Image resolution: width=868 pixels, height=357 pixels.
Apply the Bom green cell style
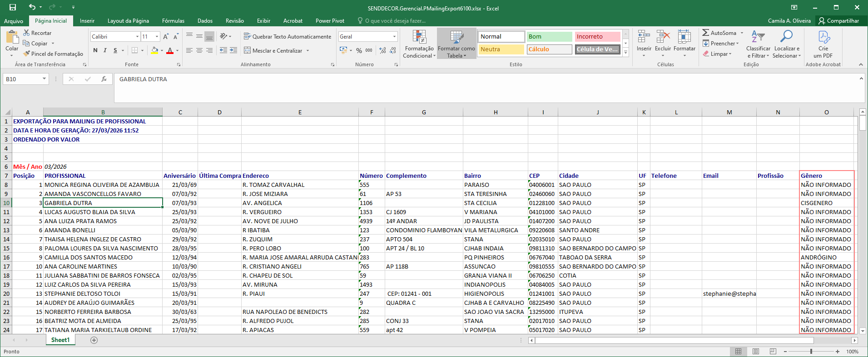tap(549, 37)
